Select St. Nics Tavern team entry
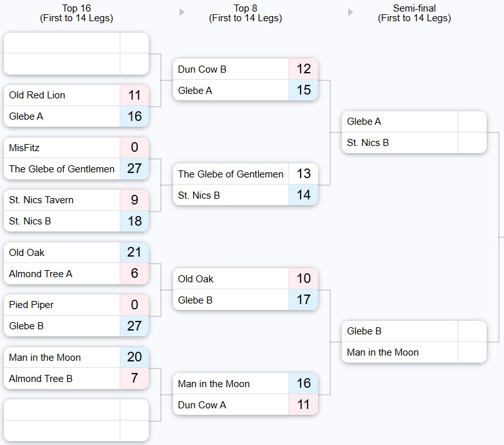The image size is (504, 445). click(x=41, y=200)
